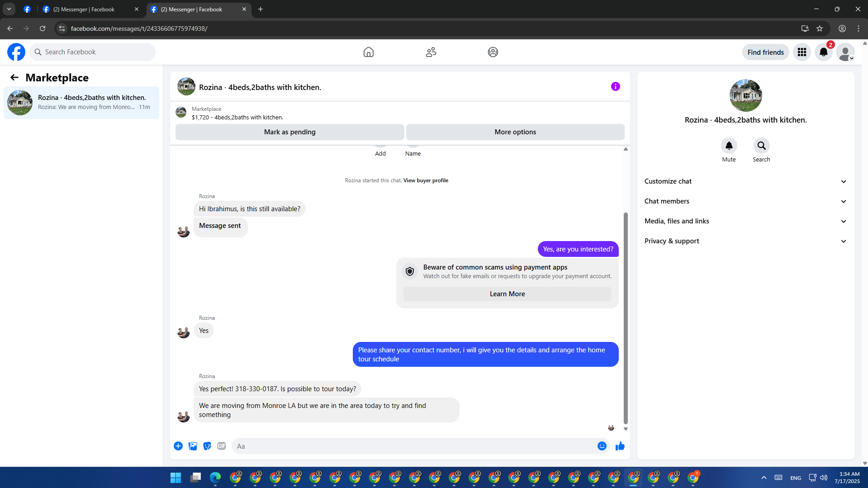Image resolution: width=868 pixels, height=488 pixels.
Task: Go back from Marketplace using arrow
Action: coord(14,77)
